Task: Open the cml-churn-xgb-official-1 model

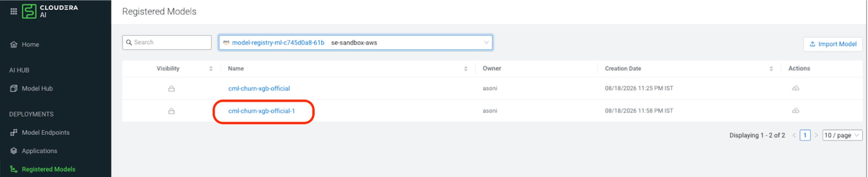Action: coord(262,111)
